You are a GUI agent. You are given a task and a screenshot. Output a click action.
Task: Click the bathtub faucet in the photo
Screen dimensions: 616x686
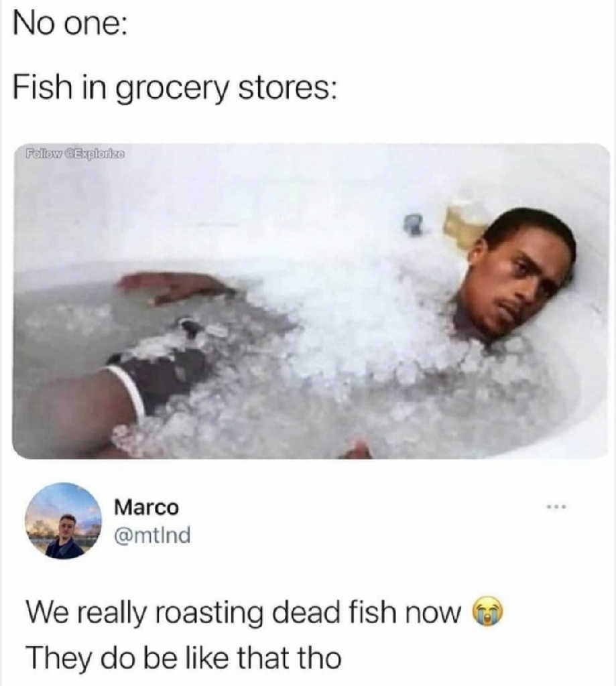coord(414,224)
